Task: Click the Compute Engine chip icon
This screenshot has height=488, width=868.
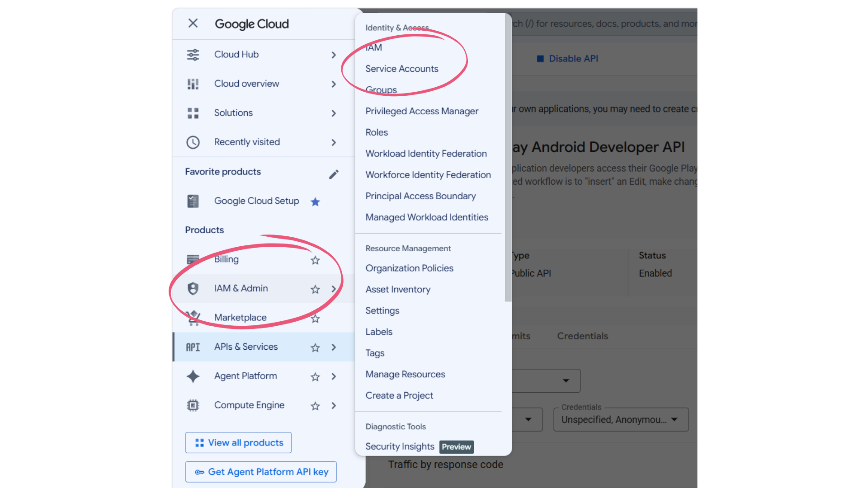Action: click(193, 405)
